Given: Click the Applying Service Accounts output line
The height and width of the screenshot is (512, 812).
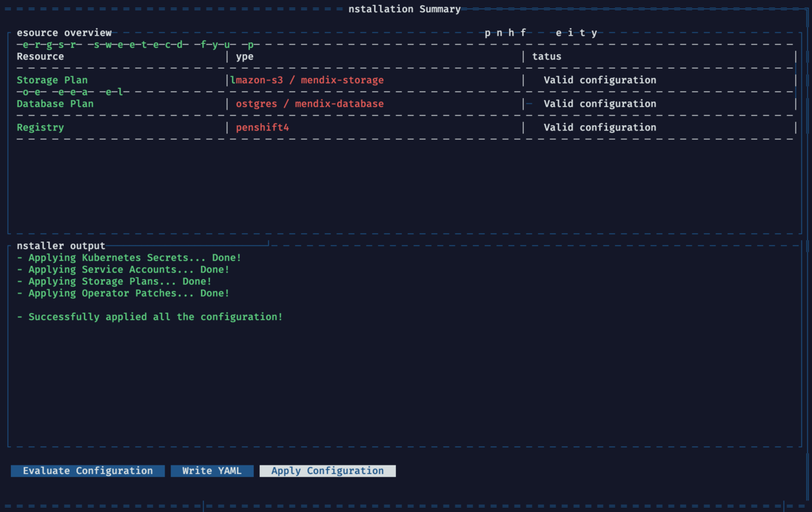Looking at the screenshot, I should 123,270.
